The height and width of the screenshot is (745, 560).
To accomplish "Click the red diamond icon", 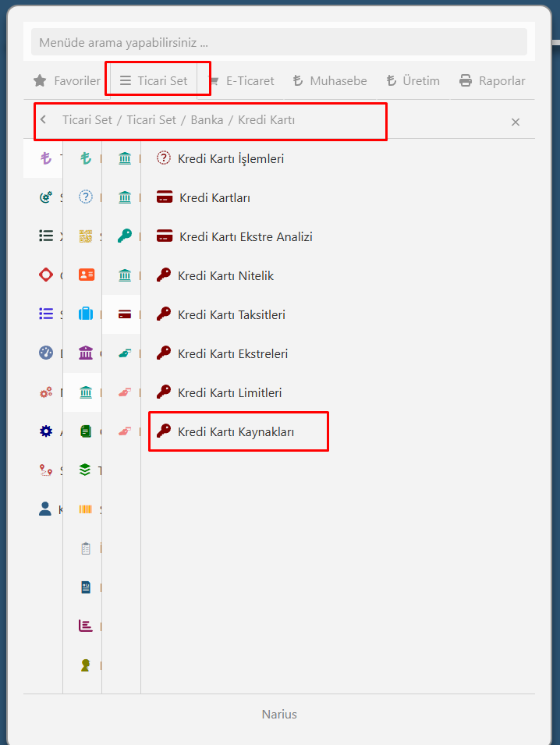I will coord(45,275).
